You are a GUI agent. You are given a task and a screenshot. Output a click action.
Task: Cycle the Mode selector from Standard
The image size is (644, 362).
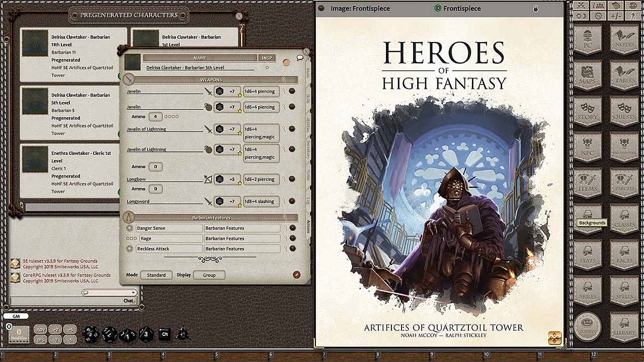[156, 275]
